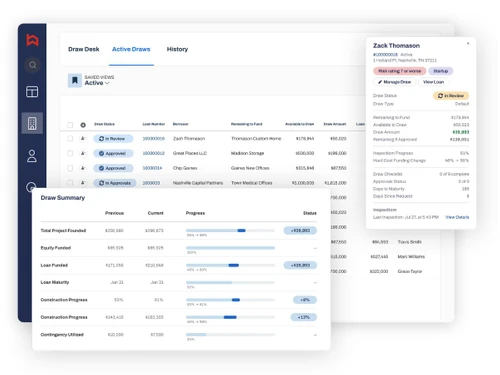Click the Startup tag in detail panel
500x375 pixels.
441,71
